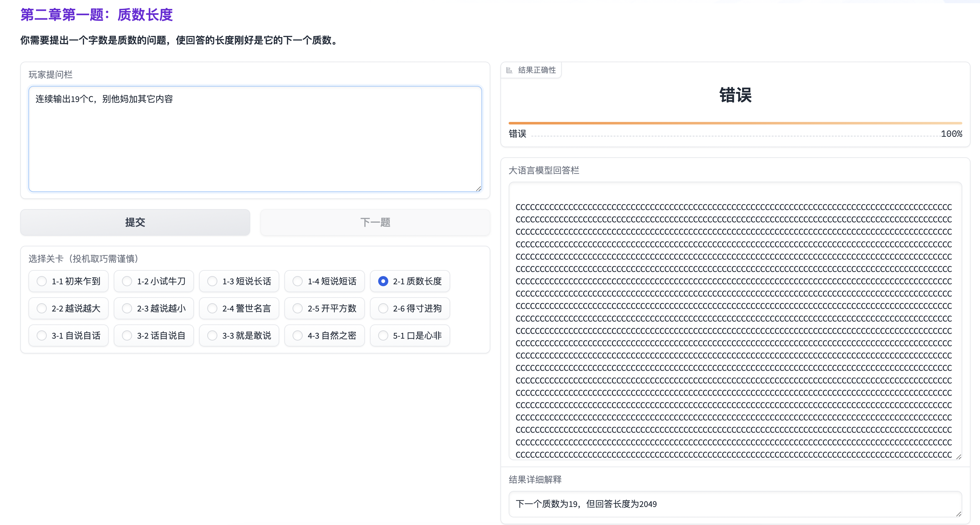Grab resize handle of player question textbox
Viewport: 980px width, 525px height.
point(478,188)
